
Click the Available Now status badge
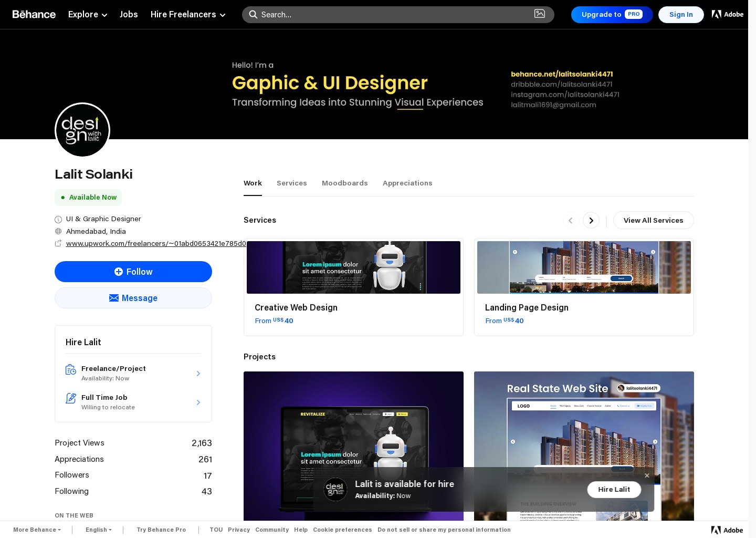tap(88, 197)
